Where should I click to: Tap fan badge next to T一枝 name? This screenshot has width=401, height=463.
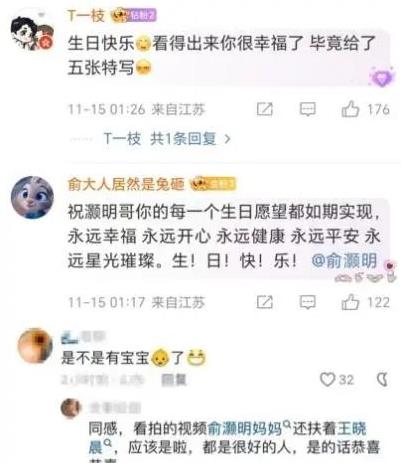(134, 15)
